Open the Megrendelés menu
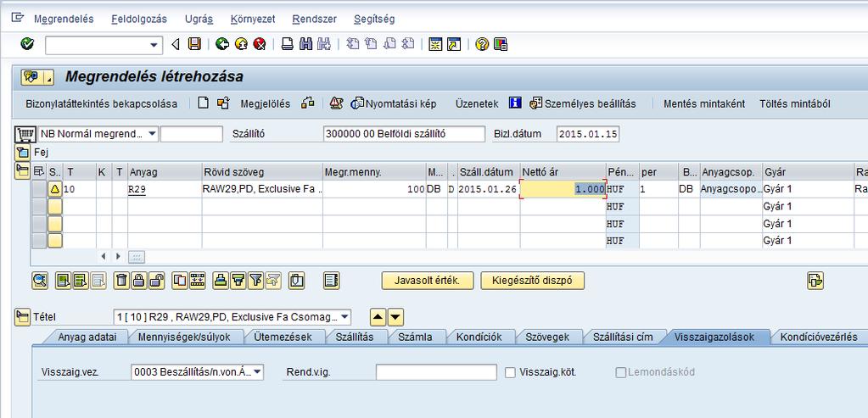The image size is (868, 418). (x=64, y=19)
